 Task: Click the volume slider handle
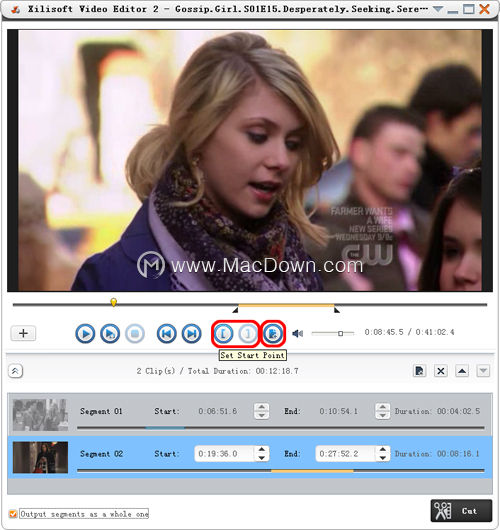[340, 334]
